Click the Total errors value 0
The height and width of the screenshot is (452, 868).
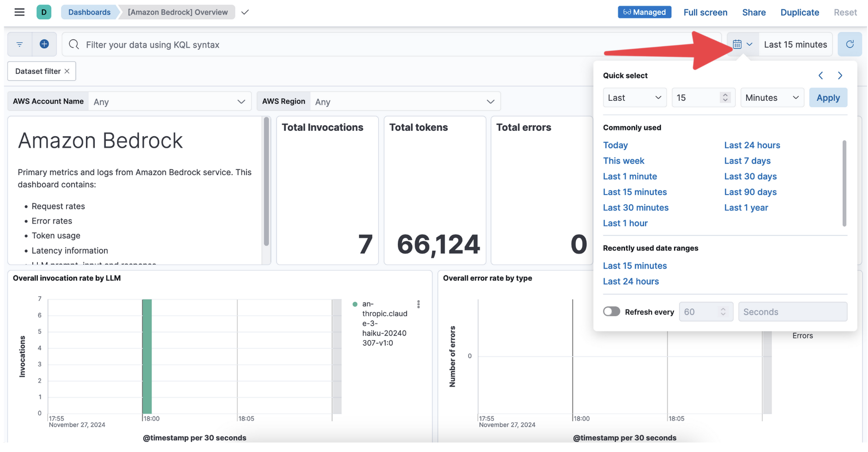pyautogui.click(x=579, y=244)
